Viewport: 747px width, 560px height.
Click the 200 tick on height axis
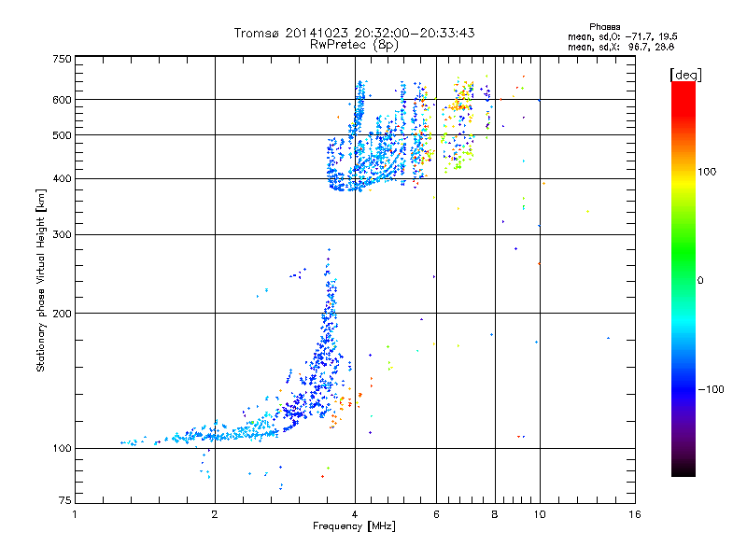(62, 313)
